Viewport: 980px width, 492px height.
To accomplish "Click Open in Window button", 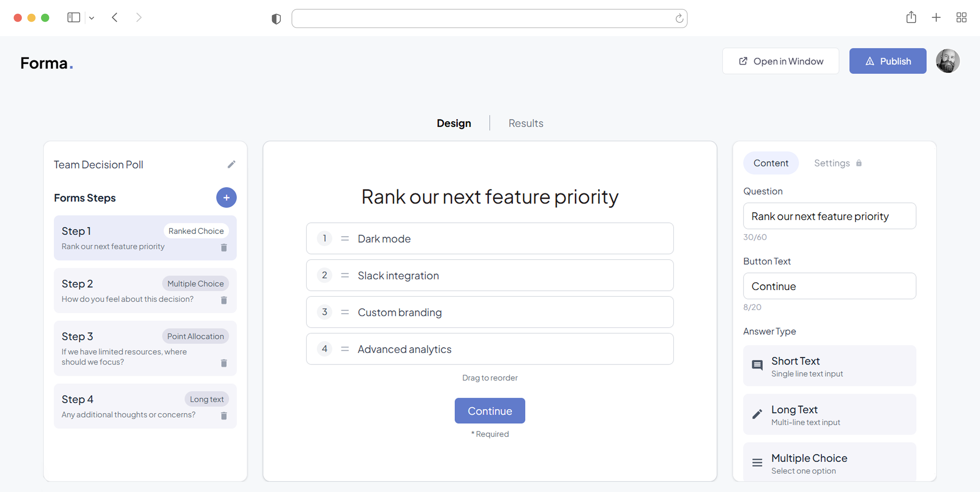I will (780, 61).
